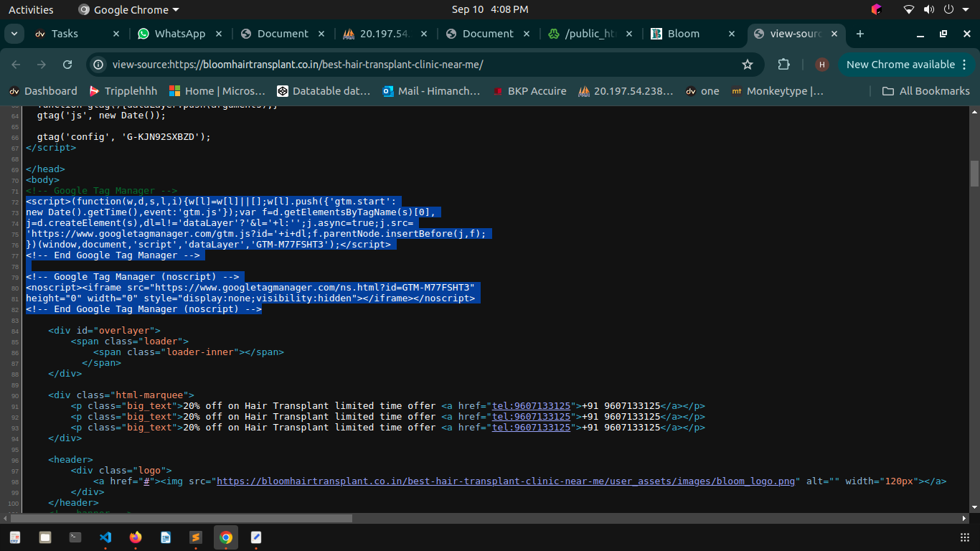Open the Files app in the dock
This screenshot has height=551, width=980.
coord(45,537)
